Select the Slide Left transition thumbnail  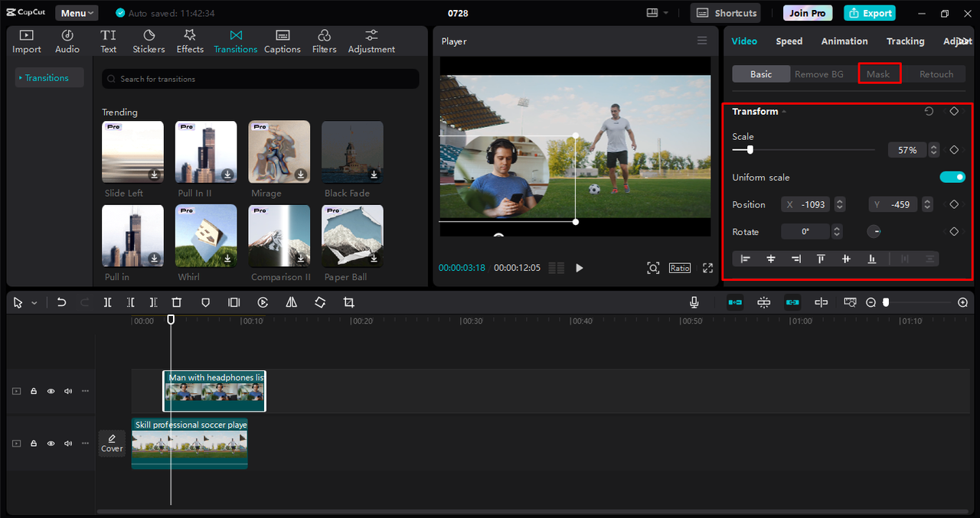tap(132, 151)
